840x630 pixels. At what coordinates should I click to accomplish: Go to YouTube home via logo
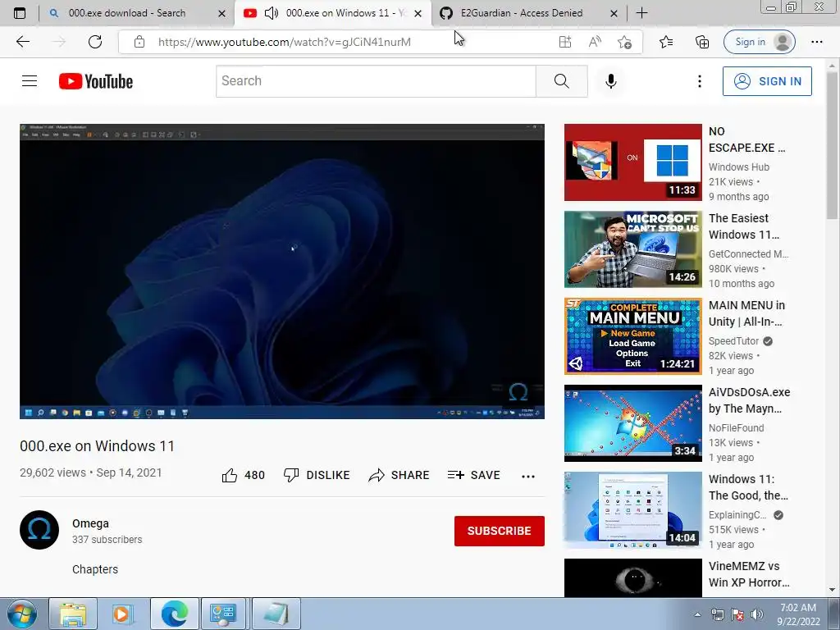96,81
